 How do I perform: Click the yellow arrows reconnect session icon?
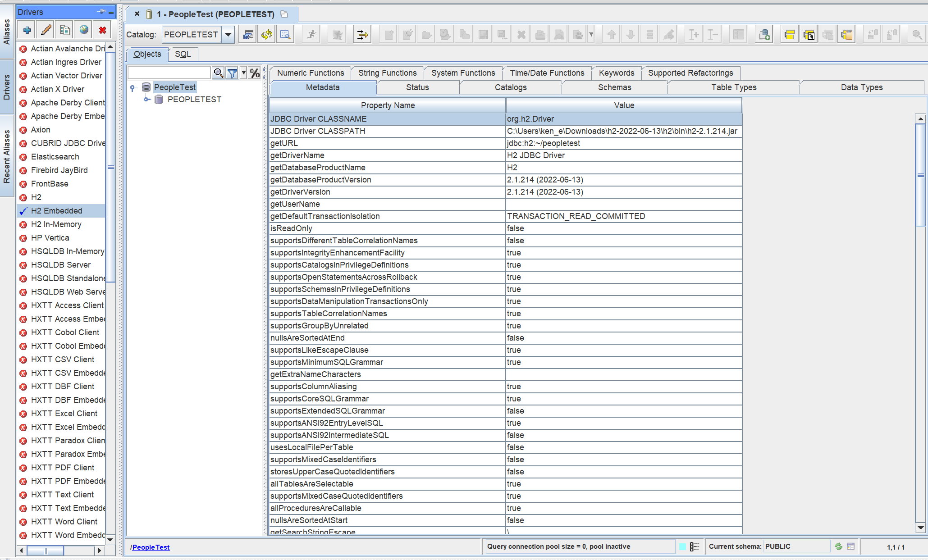tap(267, 34)
